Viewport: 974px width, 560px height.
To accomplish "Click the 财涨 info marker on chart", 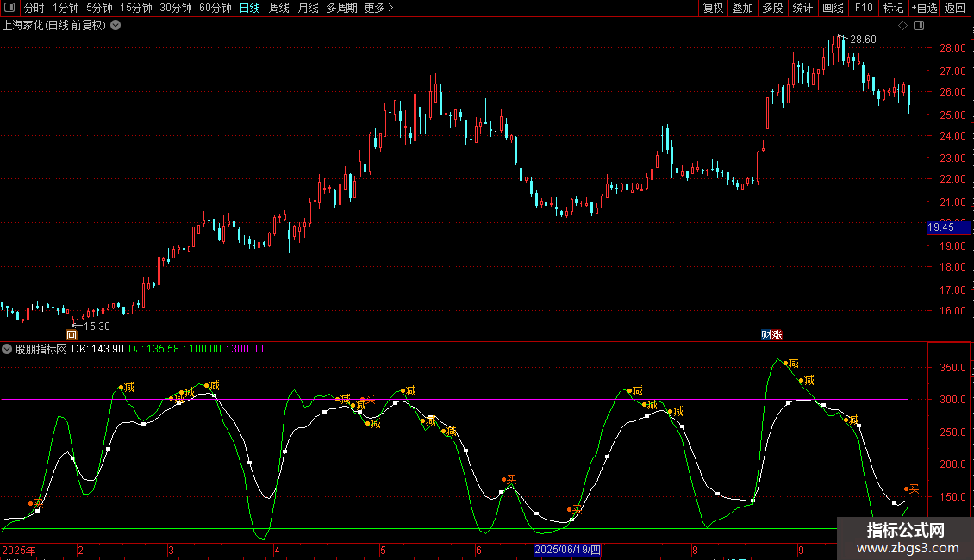I will click(x=771, y=335).
